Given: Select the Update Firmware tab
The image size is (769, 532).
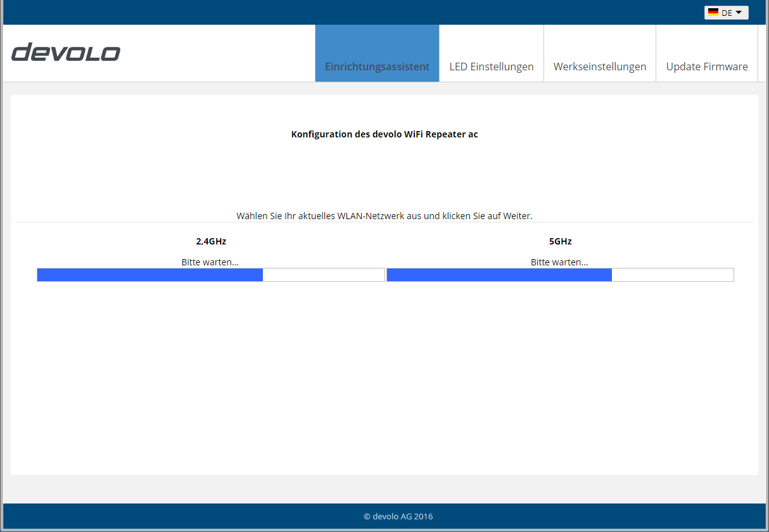Looking at the screenshot, I should coord(707,53).
